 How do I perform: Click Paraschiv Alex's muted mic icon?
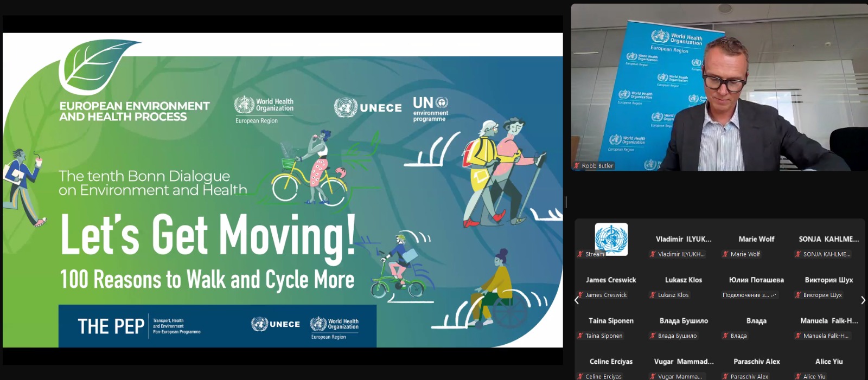pyautogui.click(x=725, y=376)
